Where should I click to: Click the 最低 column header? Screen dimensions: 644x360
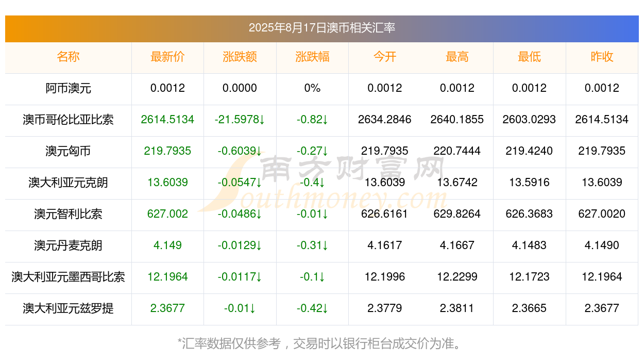click(x=530, y=57)
